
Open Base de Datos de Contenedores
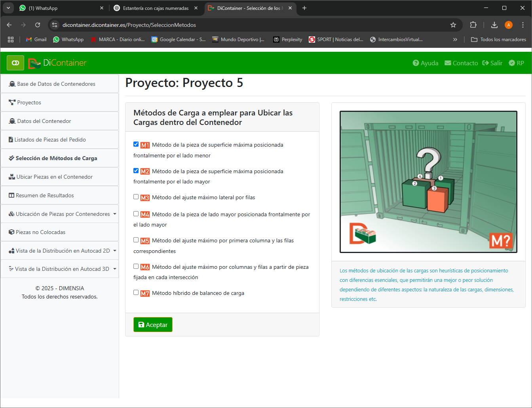coord(60,84)
